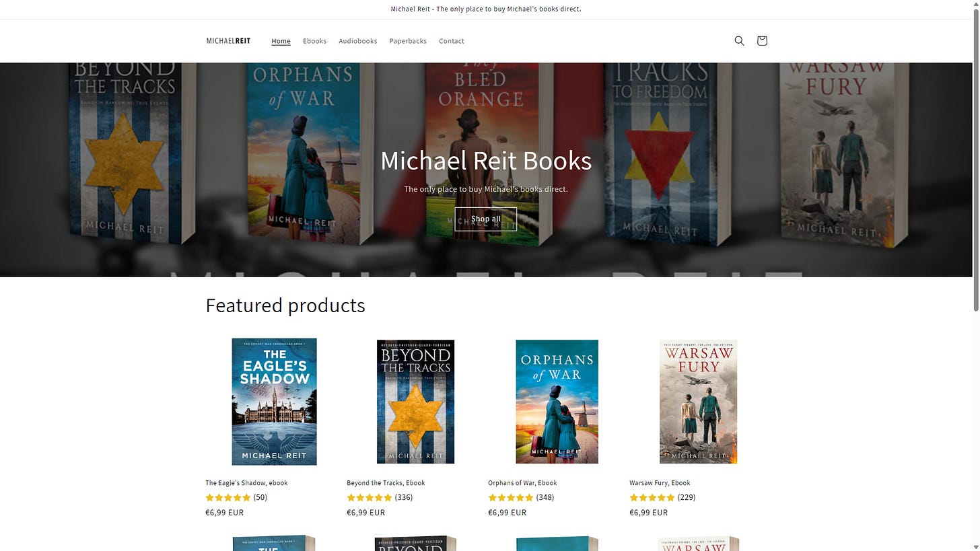The height and width of the screenshot is (551, 980).
Task: Click the Shop all button
Action: click(485, 219)
